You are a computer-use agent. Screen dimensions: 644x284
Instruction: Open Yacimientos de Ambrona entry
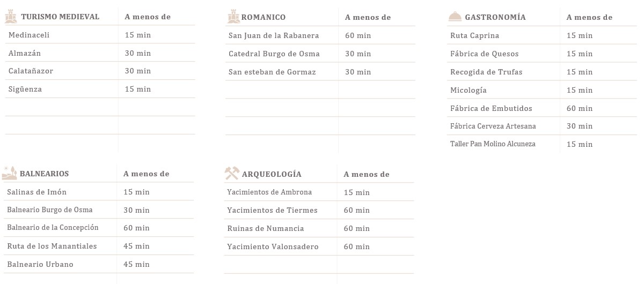click(x=269, y=192)
